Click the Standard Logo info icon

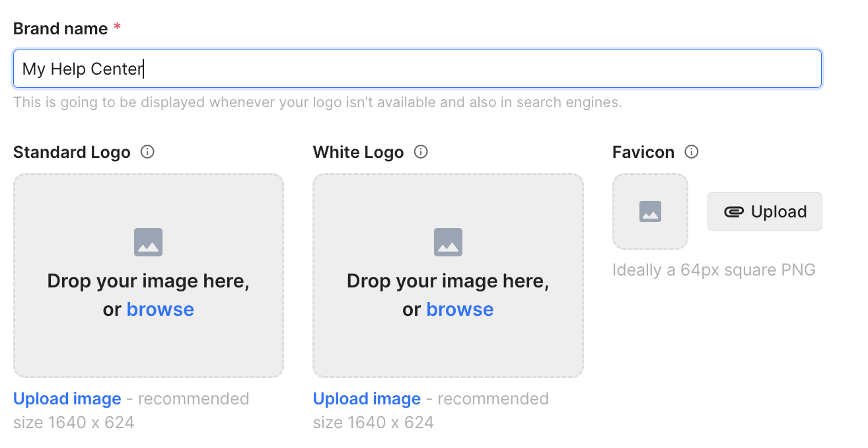pyautogui.click(x=148, y=152)
